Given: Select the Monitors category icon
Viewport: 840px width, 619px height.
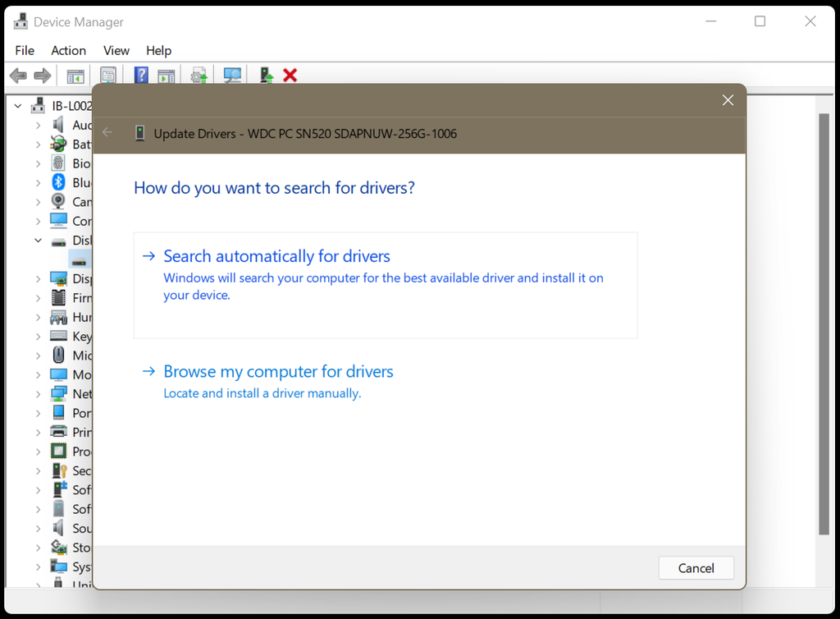Looking at the screenshot, I should (x=58, y=374).
